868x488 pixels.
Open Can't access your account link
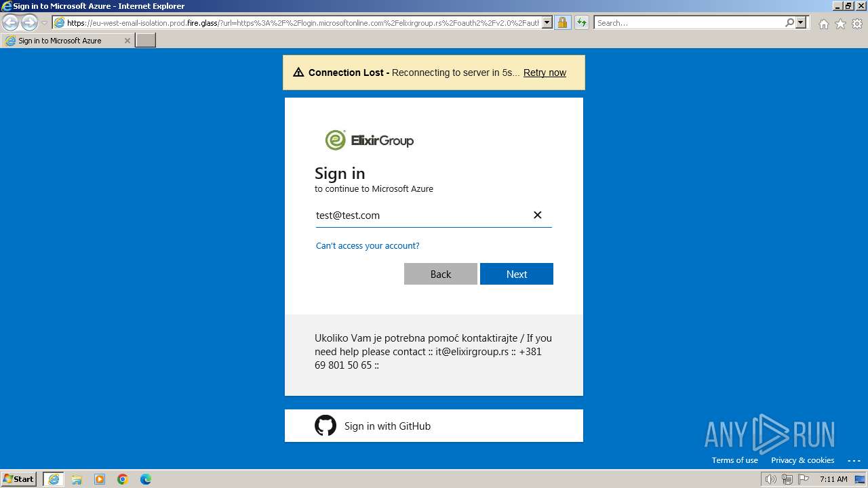pos(368,245)
